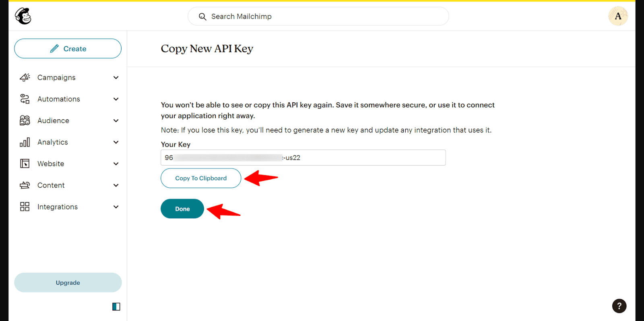The width and height of the screenshot is (644, 321).
Task: Click the 'Note: If you lose this key' text
Action: coord(326,130)
